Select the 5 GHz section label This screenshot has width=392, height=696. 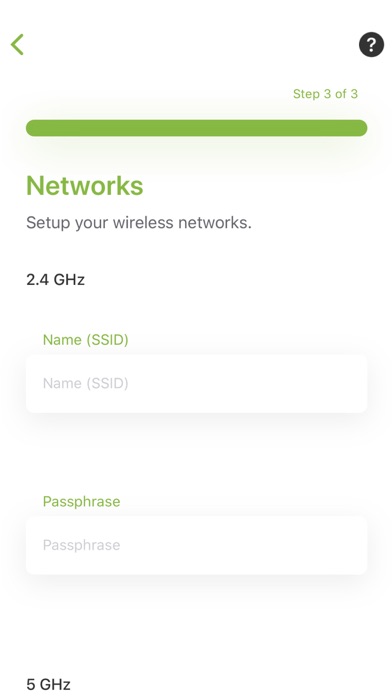48,684
